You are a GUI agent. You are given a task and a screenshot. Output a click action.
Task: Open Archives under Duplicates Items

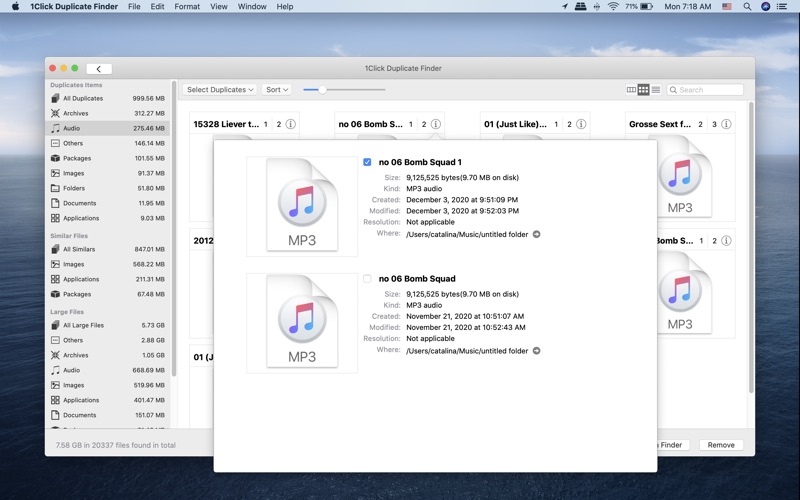(x=108, y=113)
